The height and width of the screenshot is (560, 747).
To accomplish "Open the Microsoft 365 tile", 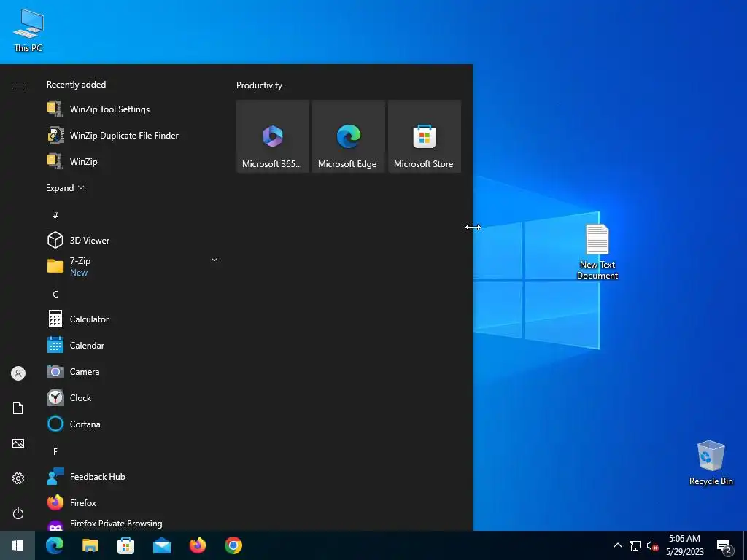I will pyautogui.click(x=273, y=136).
